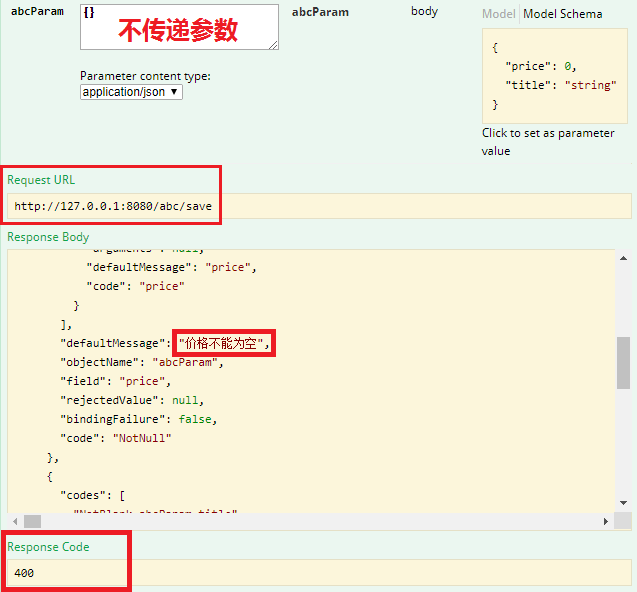637x592 pixels.
Task: Click the "field": "price" line
Action: click(115, 381)
